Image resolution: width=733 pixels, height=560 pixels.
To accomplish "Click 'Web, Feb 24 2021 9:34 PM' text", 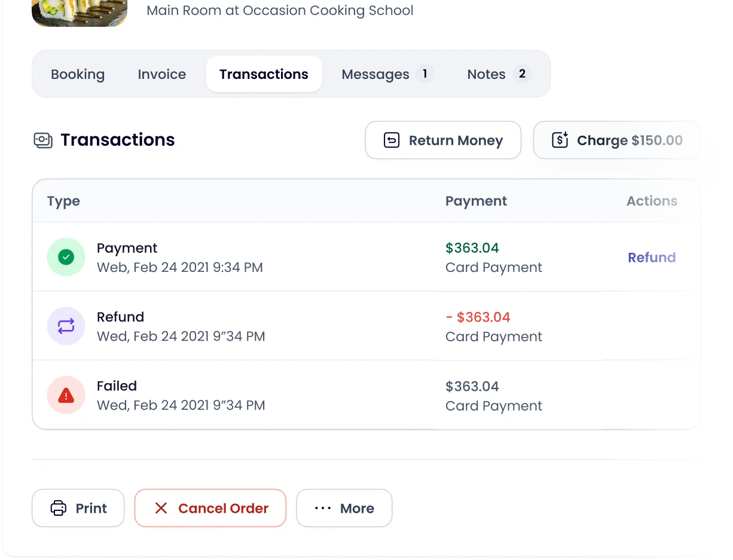I will (x=180, y=267).
